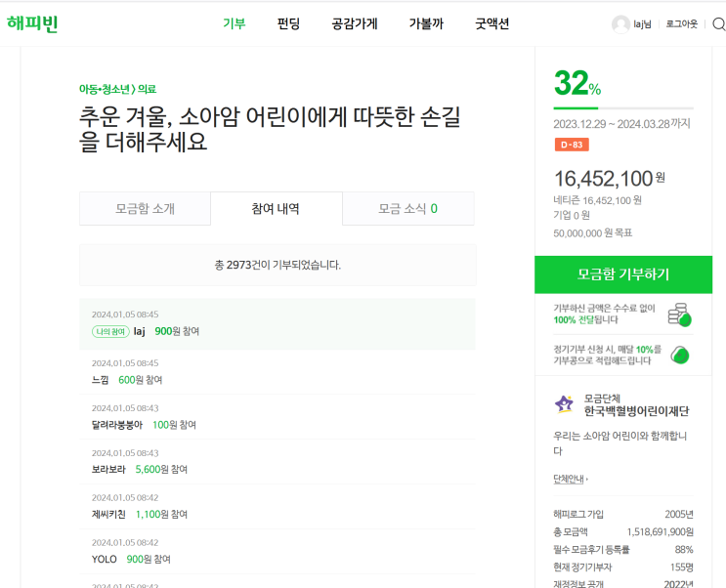The image size is (726, 588).
Task: Go to the 공감가게 menu
Action: [x=355, y=23]
